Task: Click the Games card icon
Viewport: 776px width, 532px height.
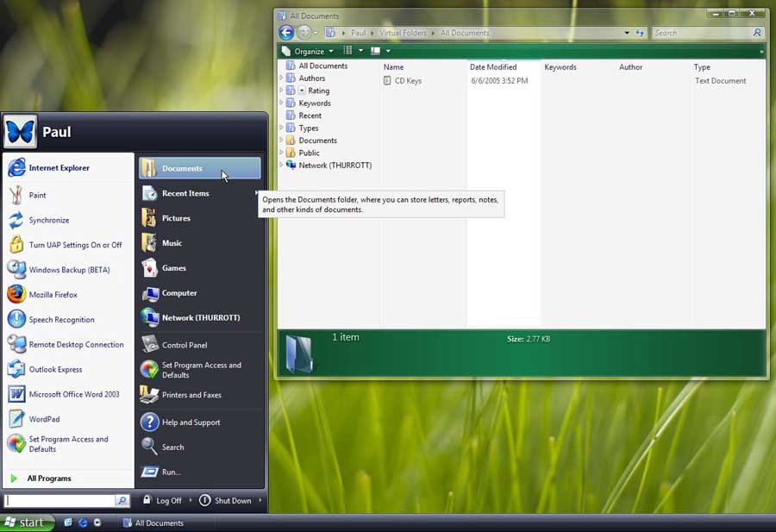Action: (x=150, y=268)
